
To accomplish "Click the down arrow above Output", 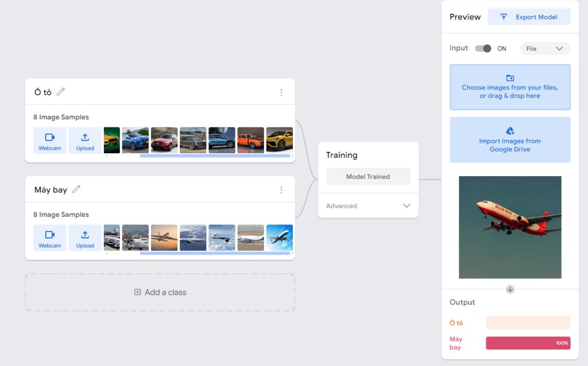I will coord(510,289).
